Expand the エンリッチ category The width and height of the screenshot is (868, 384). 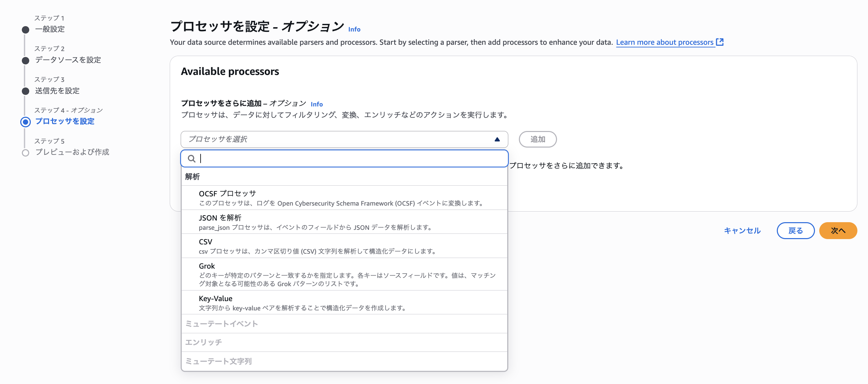click(204, 342)
